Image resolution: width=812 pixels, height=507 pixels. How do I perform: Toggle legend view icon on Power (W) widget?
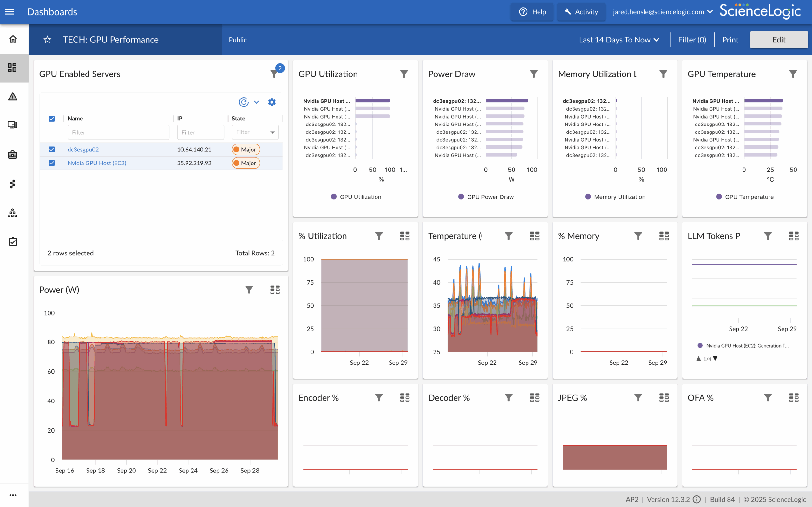tap(275, 290)
